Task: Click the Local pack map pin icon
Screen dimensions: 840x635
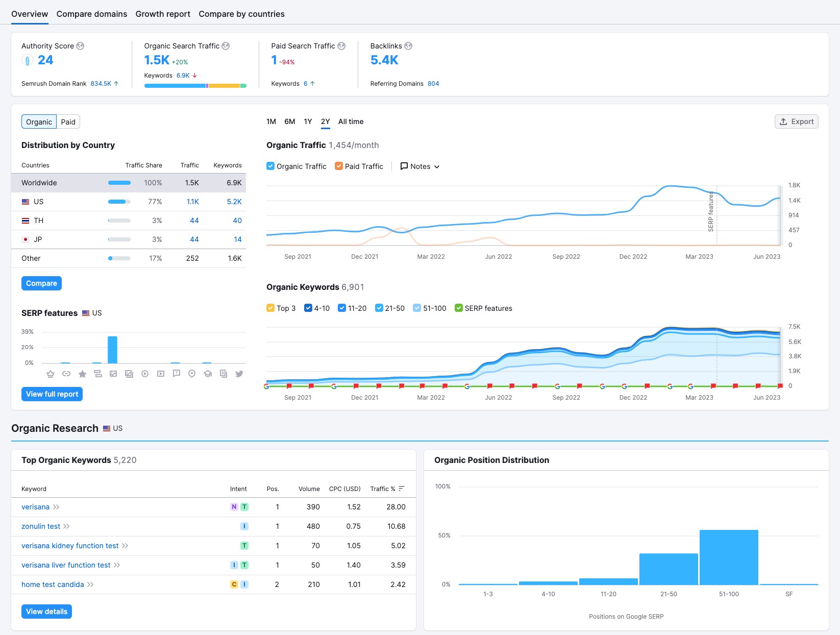Action: pos(192,374)
